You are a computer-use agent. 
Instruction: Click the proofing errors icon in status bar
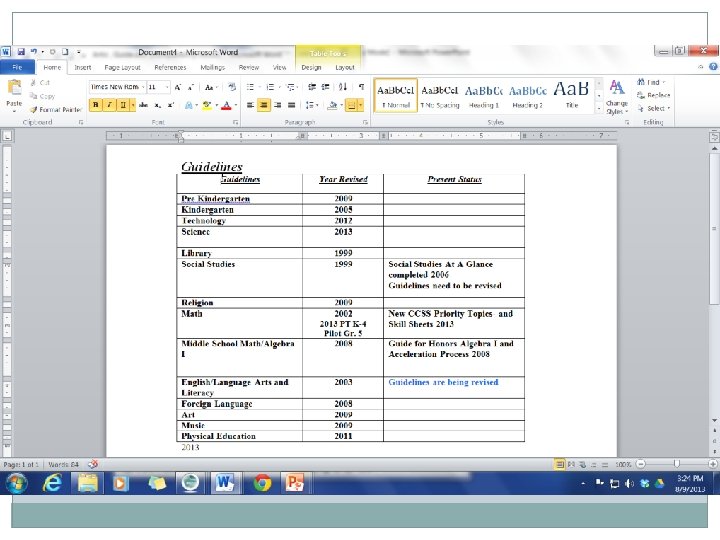(93, 464)
